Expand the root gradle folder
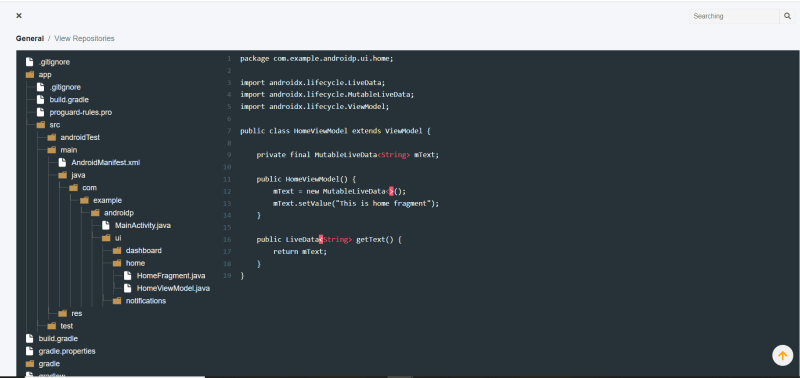Screen dimensions: 800x378 (49, 364)
